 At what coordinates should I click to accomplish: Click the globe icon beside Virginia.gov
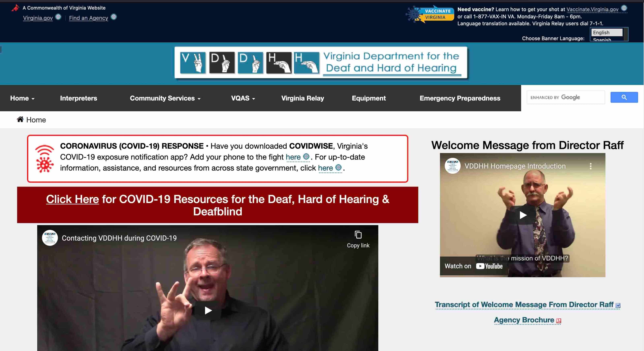(58, 17)
